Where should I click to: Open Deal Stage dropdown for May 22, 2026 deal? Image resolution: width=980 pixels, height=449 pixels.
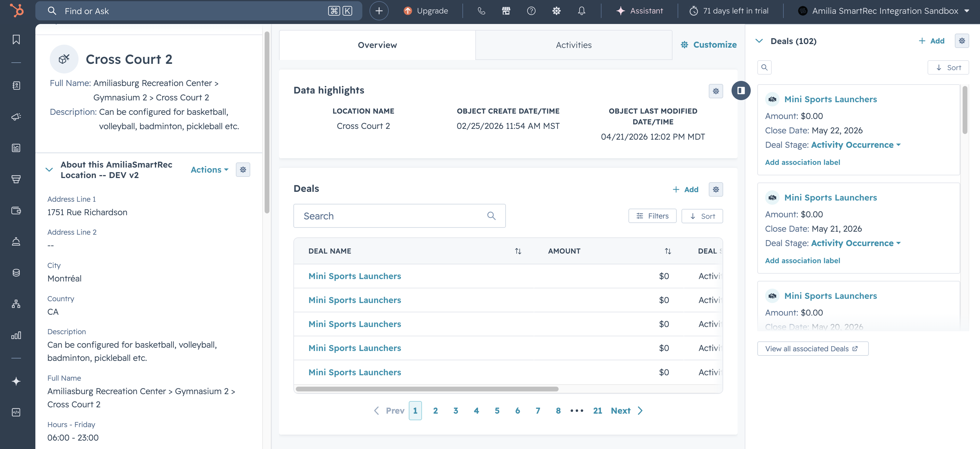[x=856, y=145]
